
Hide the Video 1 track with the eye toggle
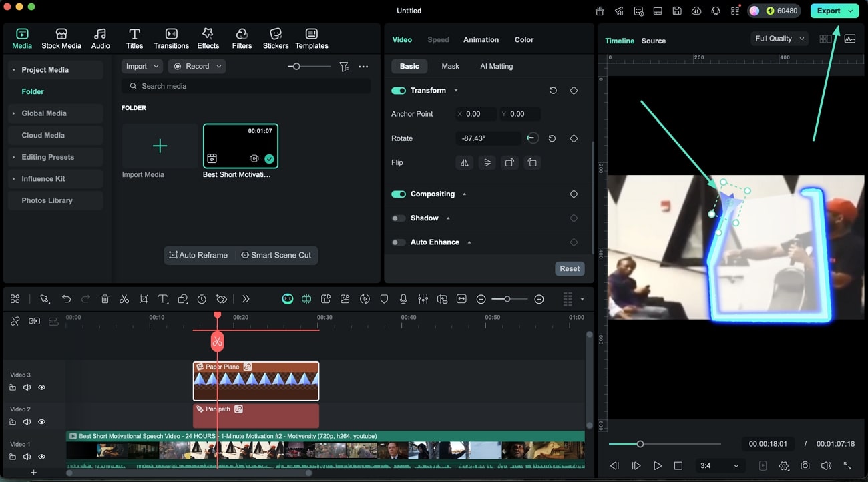[x=41, y=457]
